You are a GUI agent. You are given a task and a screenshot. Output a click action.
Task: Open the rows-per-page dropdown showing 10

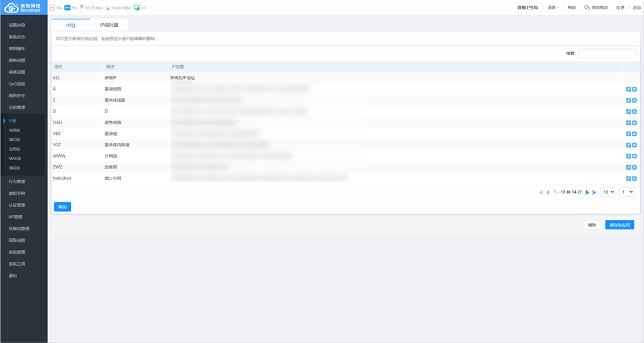point(608,192)
